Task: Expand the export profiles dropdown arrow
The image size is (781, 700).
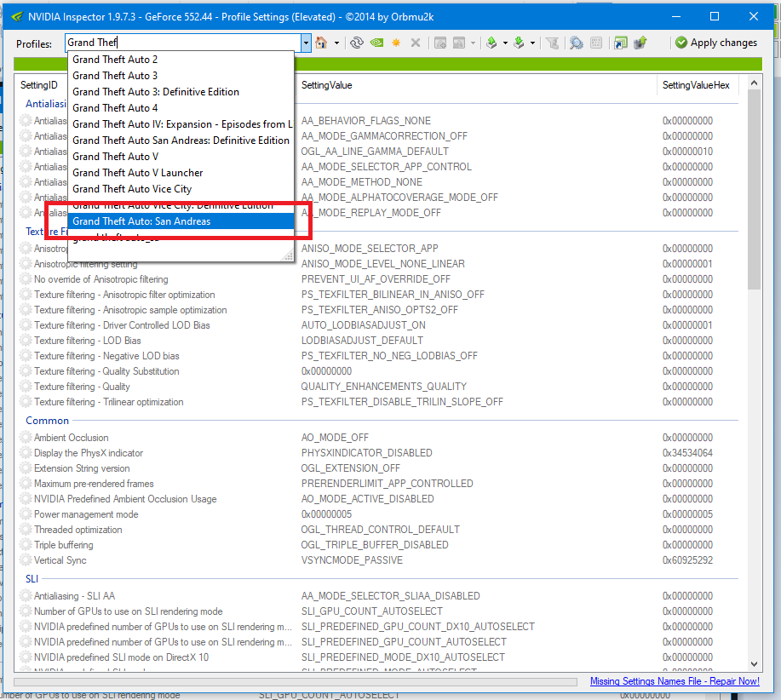Action: click(x=505, y=43)
